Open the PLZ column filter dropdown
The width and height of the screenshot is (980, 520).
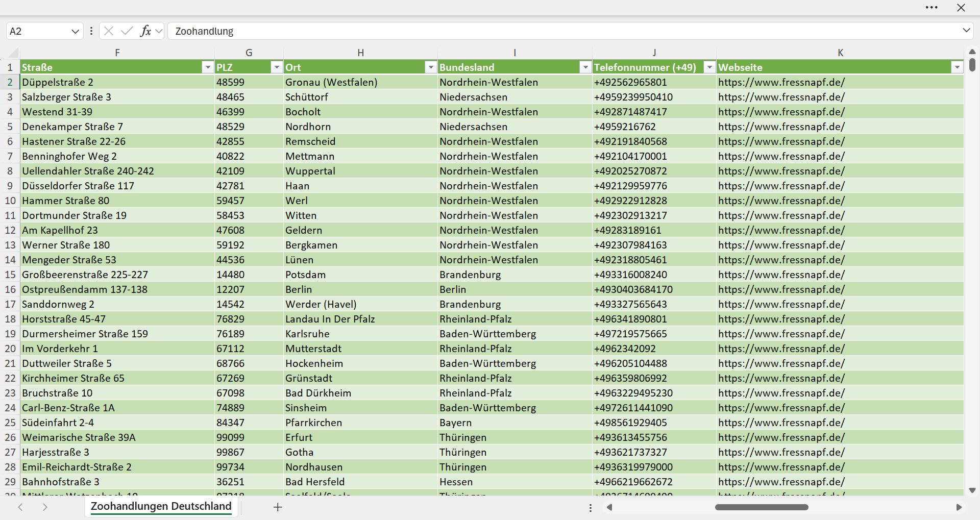click(276, 67)
